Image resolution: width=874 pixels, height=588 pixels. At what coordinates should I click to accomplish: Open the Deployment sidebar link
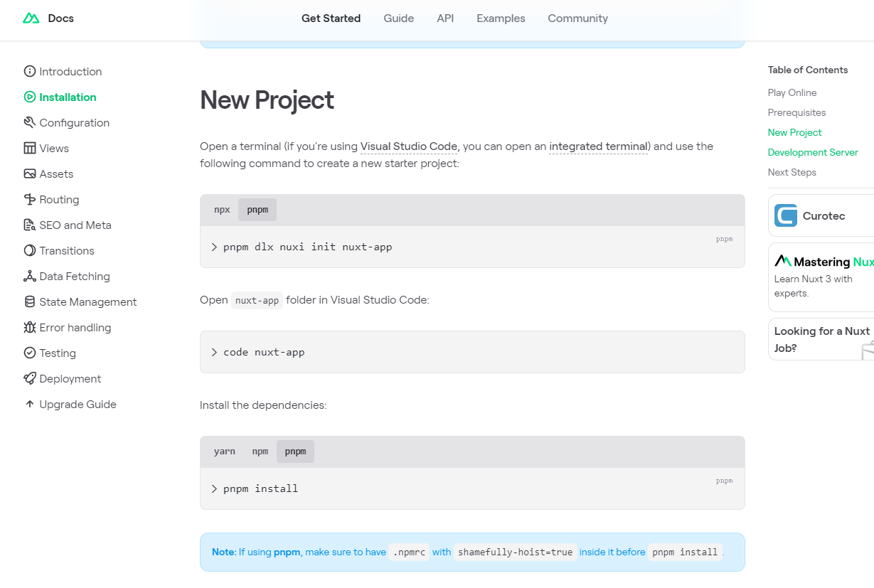pos(70,378)
